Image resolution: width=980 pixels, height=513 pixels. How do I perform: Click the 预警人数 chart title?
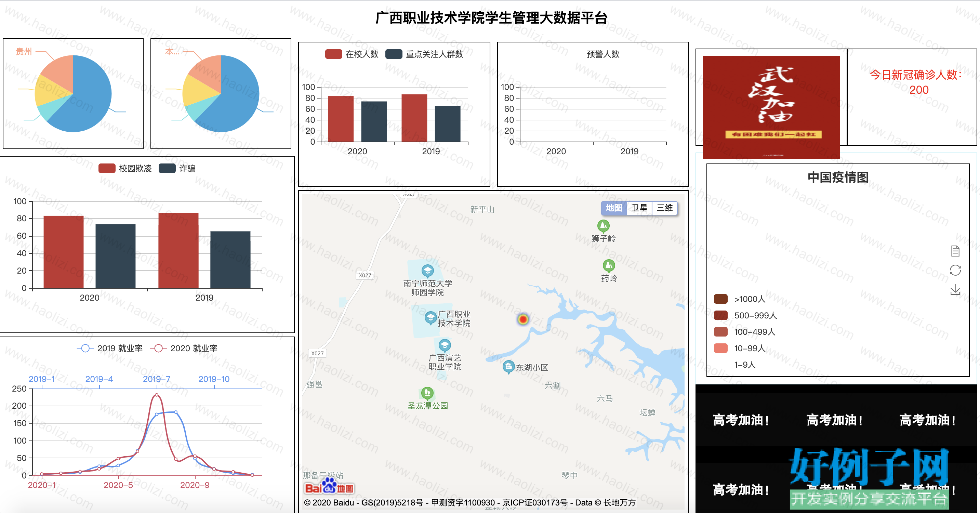click(x=603, y=54)
